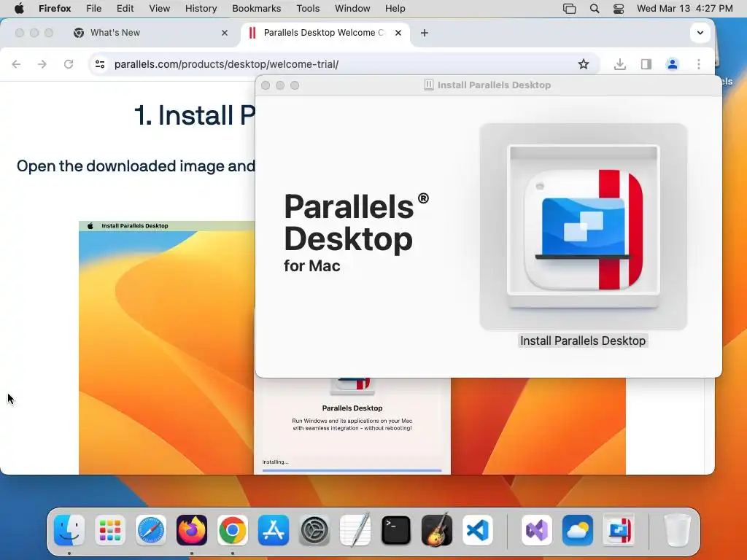This screenshot has height=560, width=747.
Task: Close the What's New tab
Action: (x=225, y=33)
